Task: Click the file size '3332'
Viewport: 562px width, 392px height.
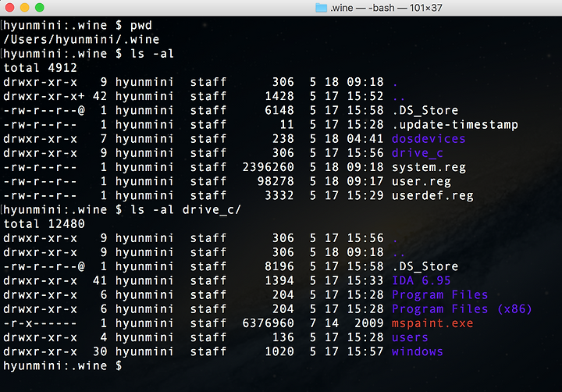Action: (x=279, y=196)
